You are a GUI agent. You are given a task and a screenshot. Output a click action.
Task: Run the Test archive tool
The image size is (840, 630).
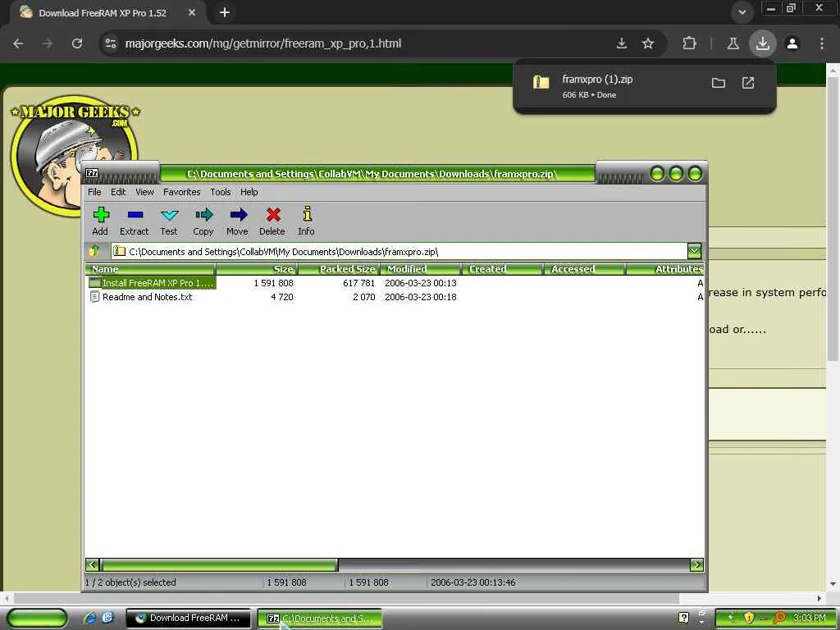[x=169, y=221]
